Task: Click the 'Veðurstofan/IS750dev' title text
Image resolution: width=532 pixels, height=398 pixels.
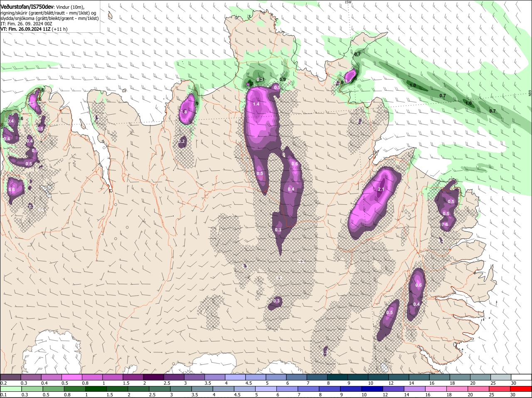Action: coord(27,7)
